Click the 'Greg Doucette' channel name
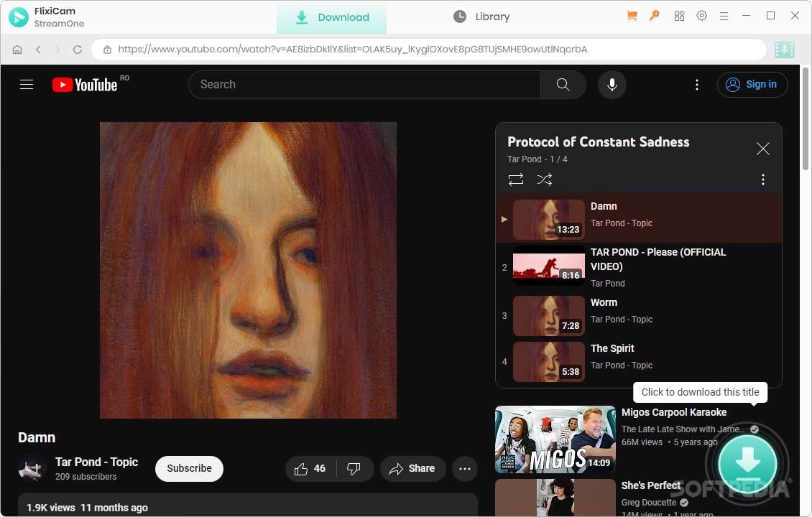The image size is (812, 517). 649,503
